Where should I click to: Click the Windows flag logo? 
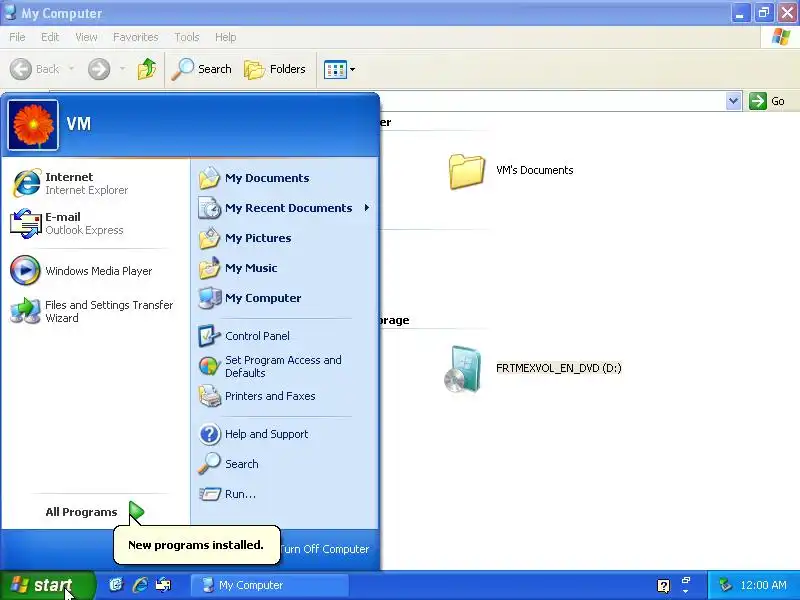(x=780, y=37)
